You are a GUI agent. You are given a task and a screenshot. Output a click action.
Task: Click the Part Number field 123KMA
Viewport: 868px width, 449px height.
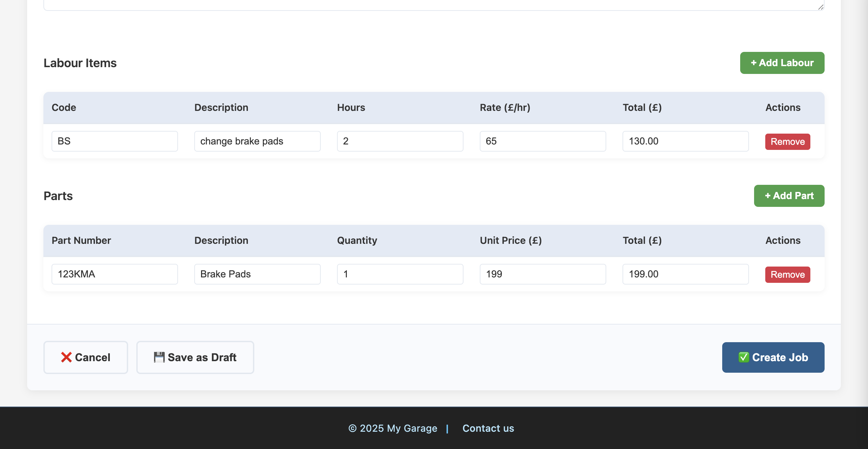tap(115, 274)
